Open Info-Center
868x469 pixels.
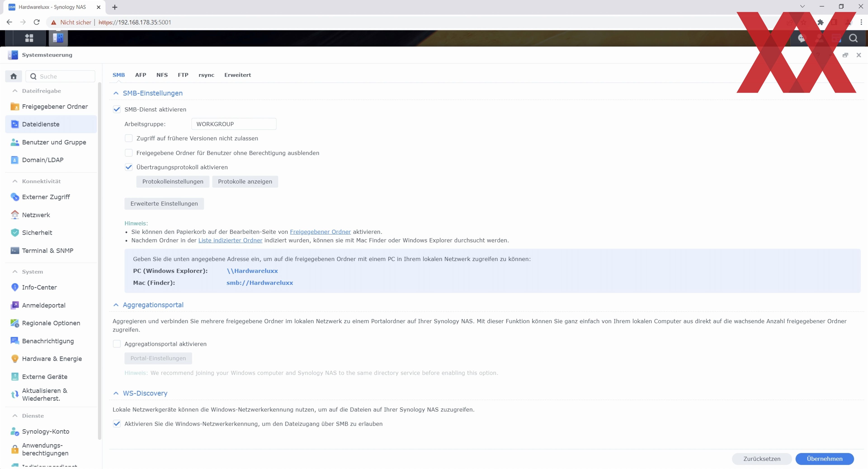[51, 287]
